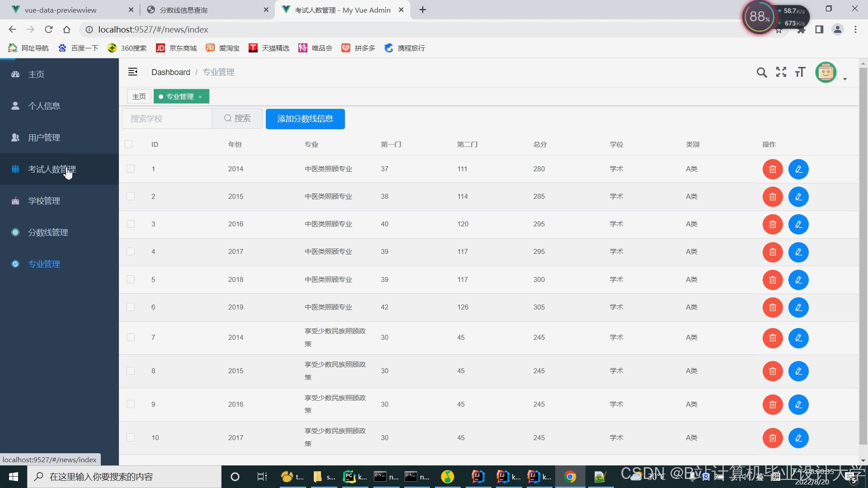Open Chrome from the Windows taskbar
This screenshot has width=868, height=488.
tap(570, 477)
